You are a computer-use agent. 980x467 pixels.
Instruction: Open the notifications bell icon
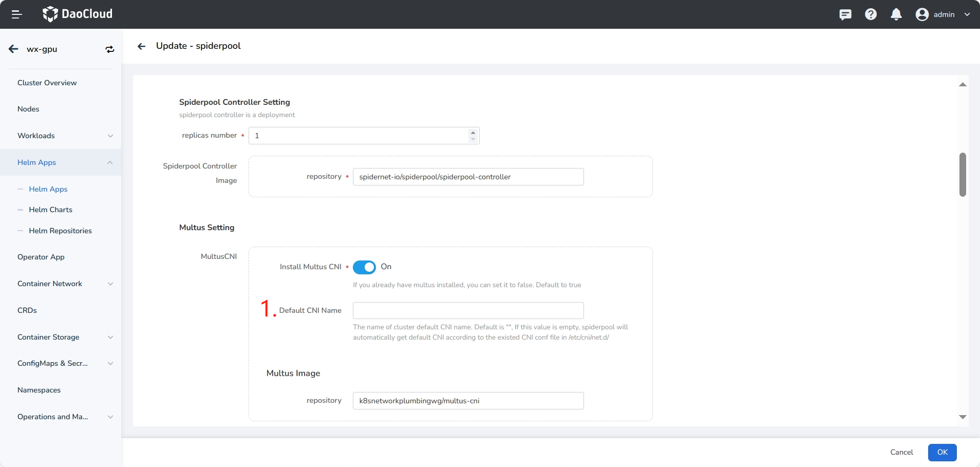click(896, 14)
